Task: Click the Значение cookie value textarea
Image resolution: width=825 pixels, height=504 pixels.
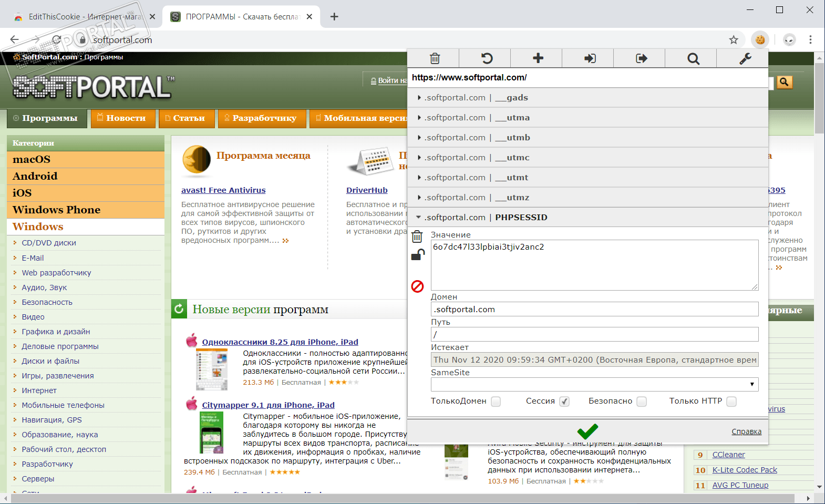Action: click(x=594, y=265)
